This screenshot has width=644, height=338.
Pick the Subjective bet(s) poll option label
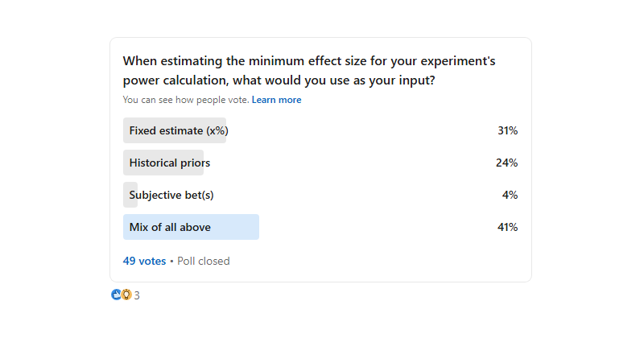point(171,195)
